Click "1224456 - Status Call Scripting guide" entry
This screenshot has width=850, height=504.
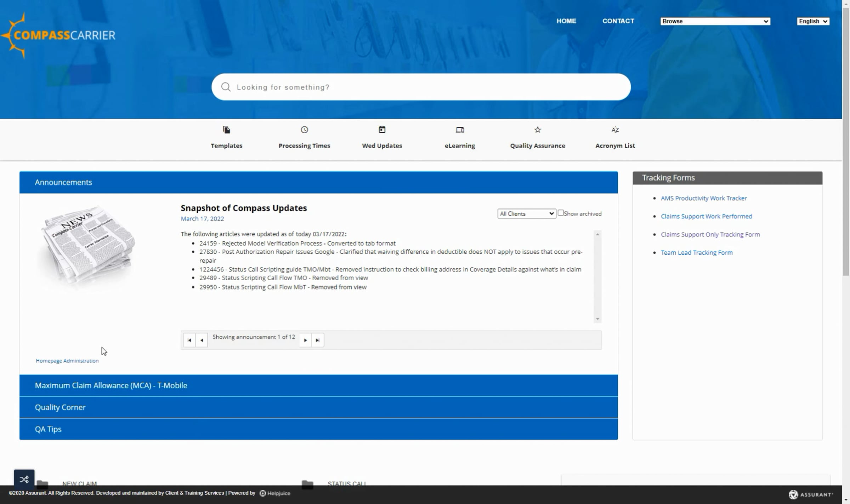[390, 269]
